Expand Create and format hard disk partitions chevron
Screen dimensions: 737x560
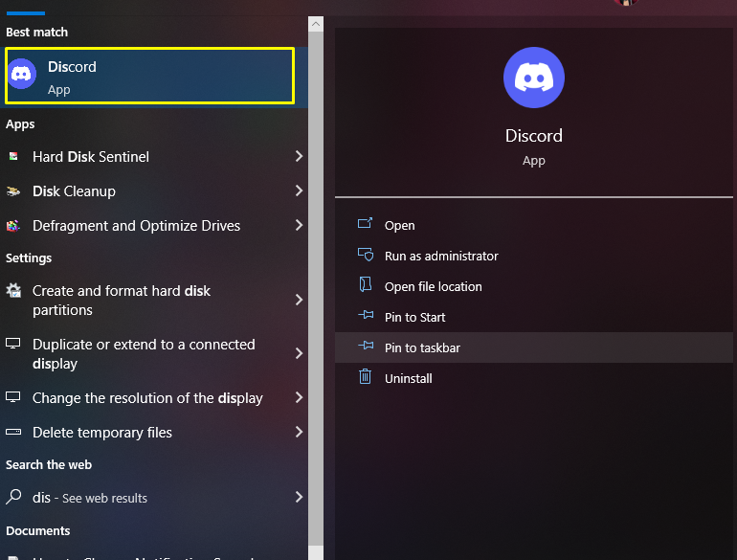pyautogui.click(x=299, y=300)
